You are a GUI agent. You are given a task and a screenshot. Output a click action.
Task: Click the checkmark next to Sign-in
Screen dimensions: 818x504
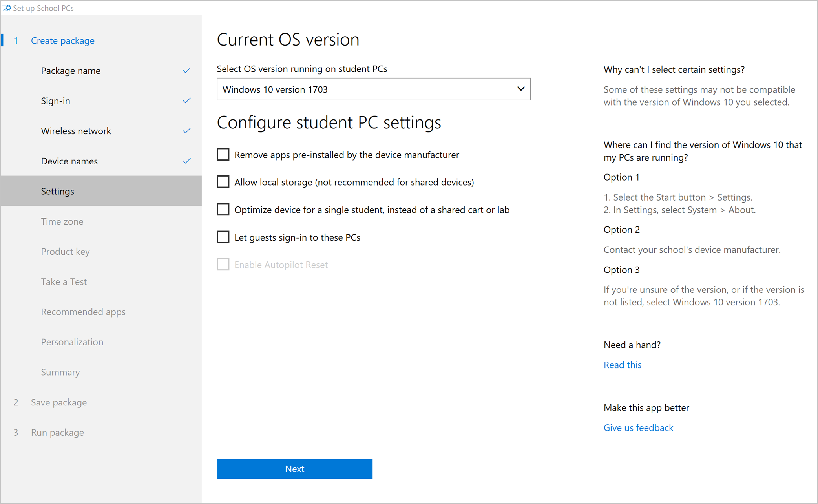[x=186, y=101]
